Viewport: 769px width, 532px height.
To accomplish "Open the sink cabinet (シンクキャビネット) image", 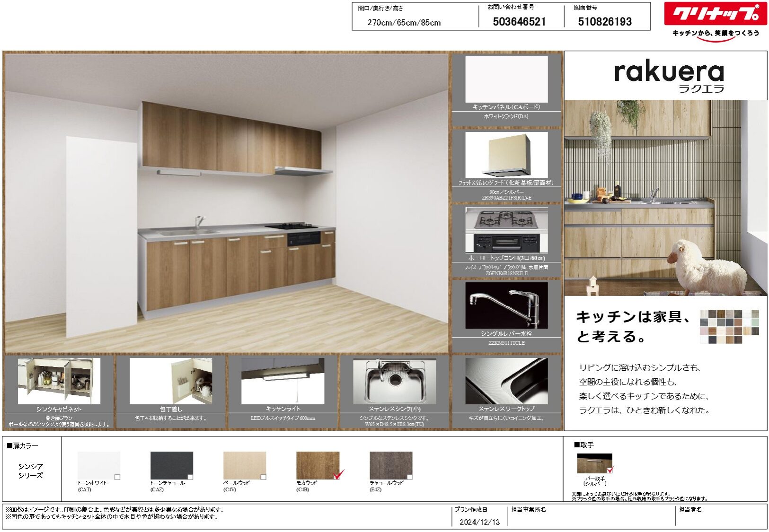I will pyautogui.click(x=59, y=381).
